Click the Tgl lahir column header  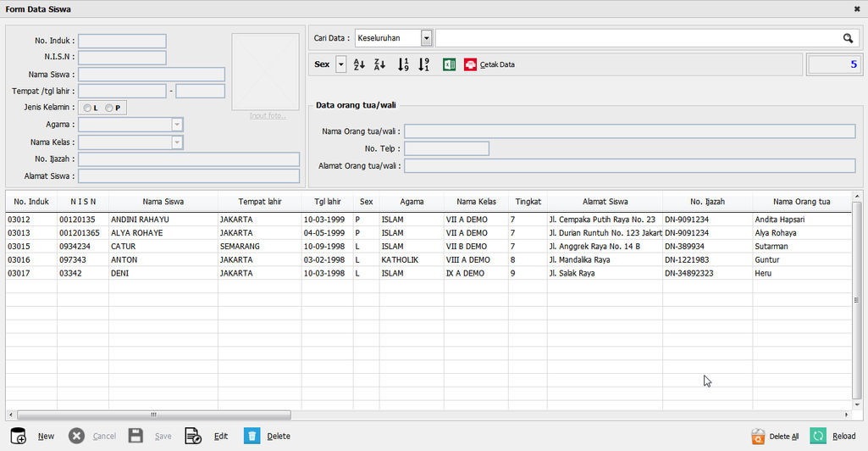click(327, 202)
